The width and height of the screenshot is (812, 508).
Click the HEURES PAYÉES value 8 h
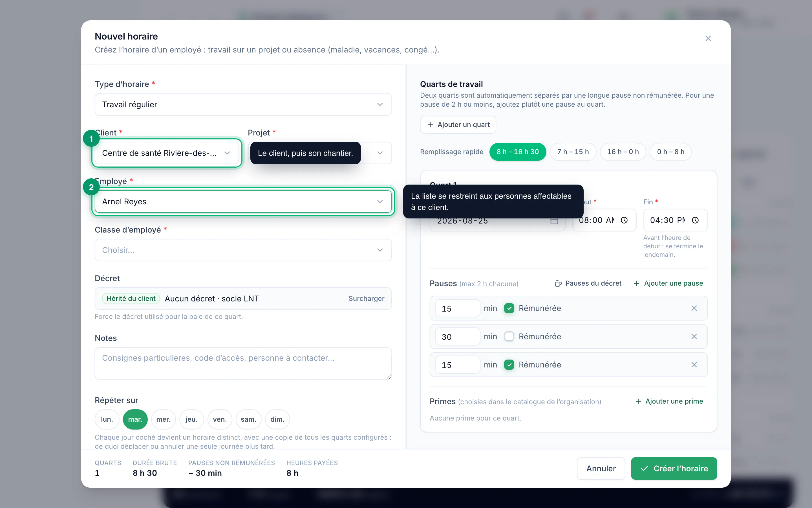[x=292, y=473]
